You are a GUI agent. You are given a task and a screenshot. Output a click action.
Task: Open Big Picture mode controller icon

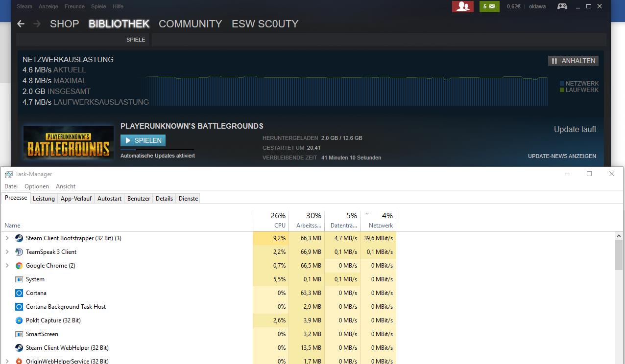pyautogui.click(x=562, y=6)
